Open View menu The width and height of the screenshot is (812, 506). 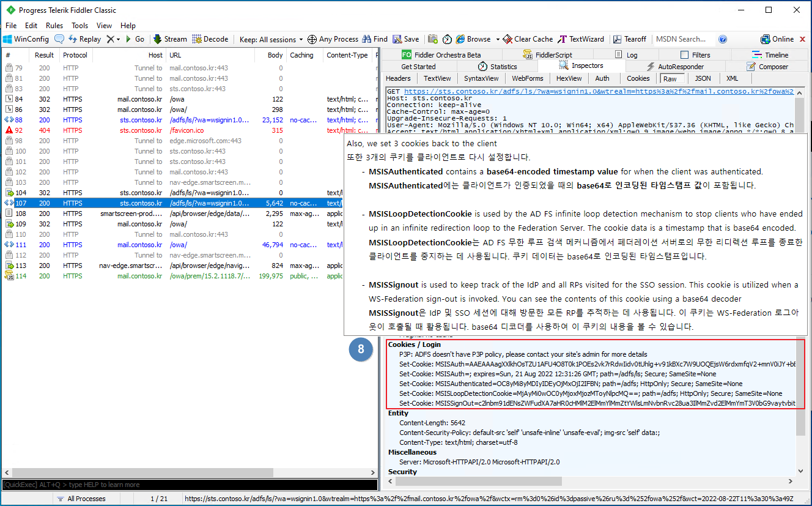tap(105, 26)
